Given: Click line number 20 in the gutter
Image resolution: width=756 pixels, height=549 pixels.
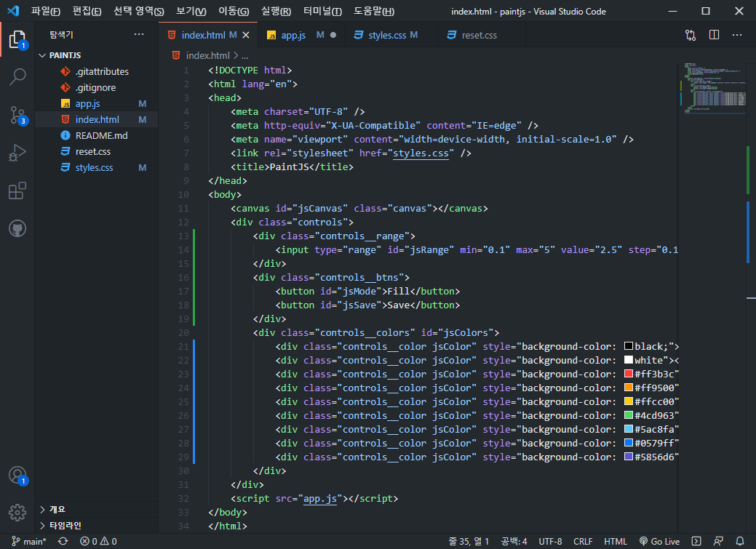Looking at the screenshot, I should pyautogui.click(x=183, y=332).
